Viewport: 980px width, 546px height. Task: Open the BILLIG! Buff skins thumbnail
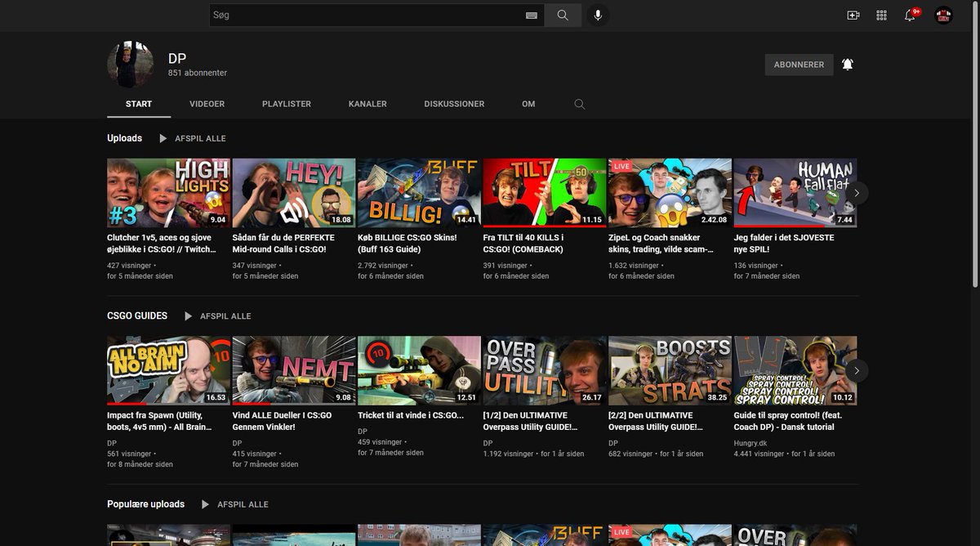coord(419,193)
